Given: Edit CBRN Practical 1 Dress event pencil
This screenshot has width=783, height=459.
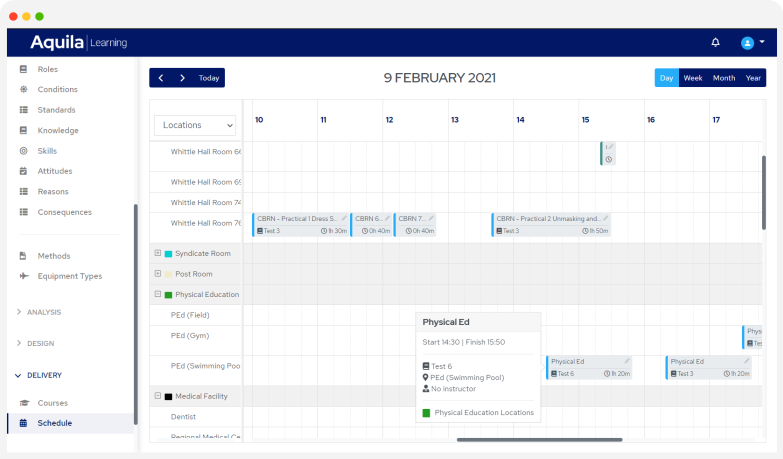Looking at the screenshot, I should coord(344,218).
